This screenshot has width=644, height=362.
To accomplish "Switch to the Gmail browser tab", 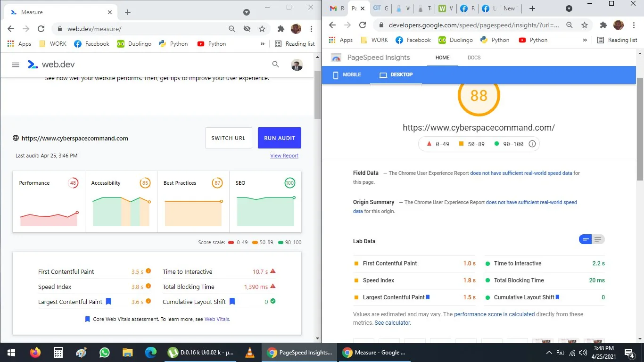I will [338, 8].
